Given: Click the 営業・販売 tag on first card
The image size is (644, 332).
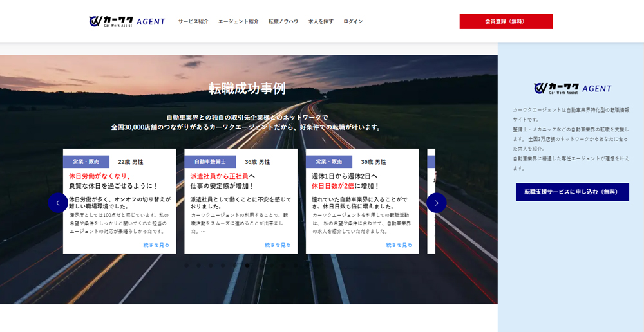Looking at the screenshot, I should [86, 161].
